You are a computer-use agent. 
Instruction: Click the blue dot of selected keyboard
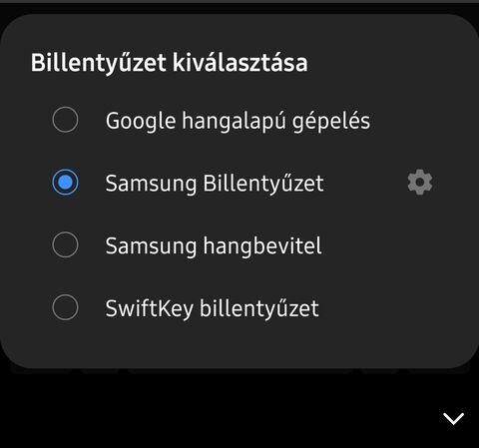point(65,183)
